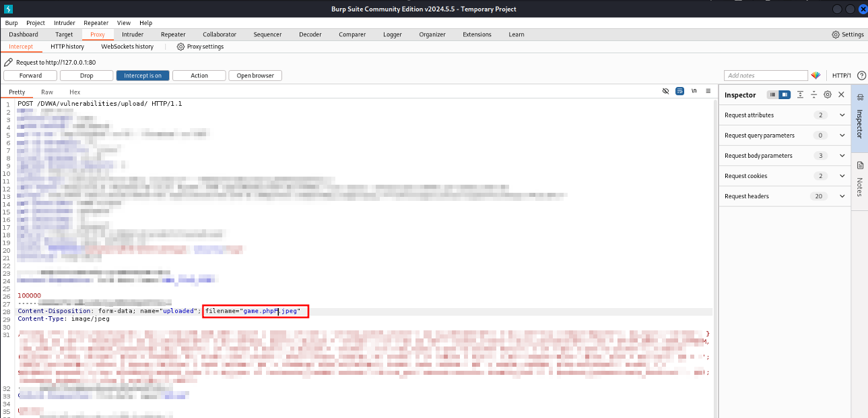Viewport: 868px width, 418px height.
Task: Open message editor hamburger menu icon
Action: pyautogui.click(x=708, y=91)
